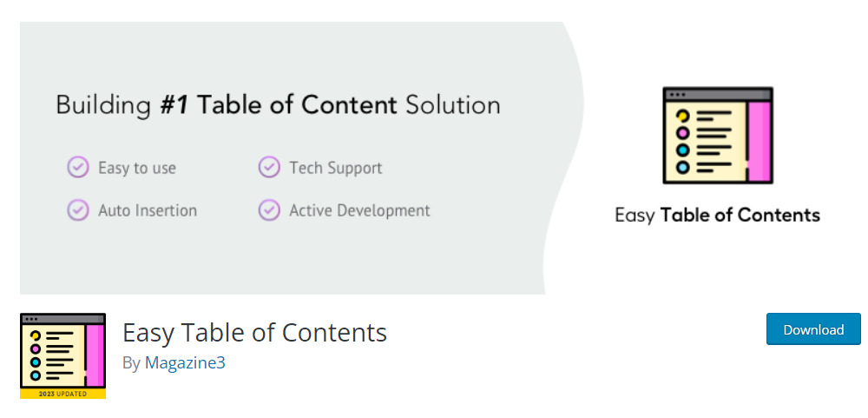Click the Active Development feature text
The image size is (868, 418).
[360, 210]
